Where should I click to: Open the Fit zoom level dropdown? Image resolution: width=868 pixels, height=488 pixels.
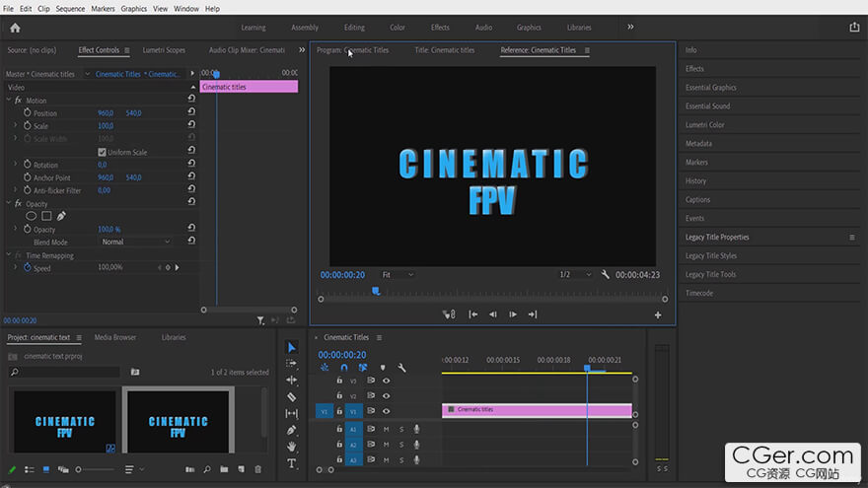pos(398,274)
